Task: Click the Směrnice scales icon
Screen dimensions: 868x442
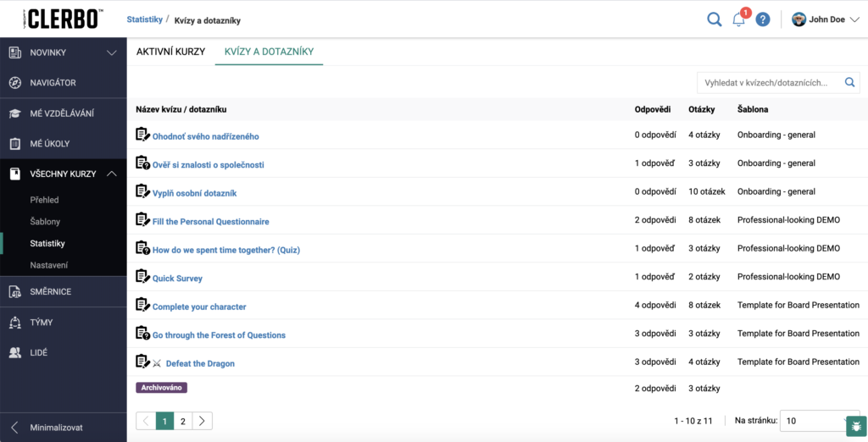Action: tap(15, 292)
